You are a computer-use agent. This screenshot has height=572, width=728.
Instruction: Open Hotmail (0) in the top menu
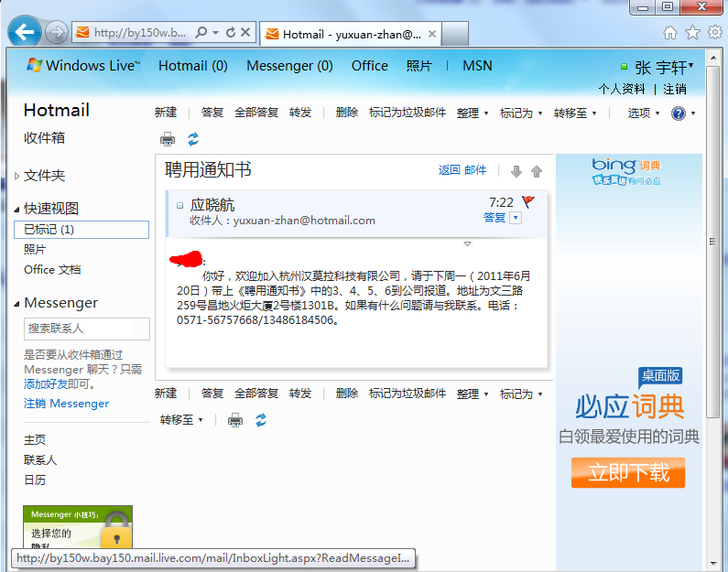[193, 66]
